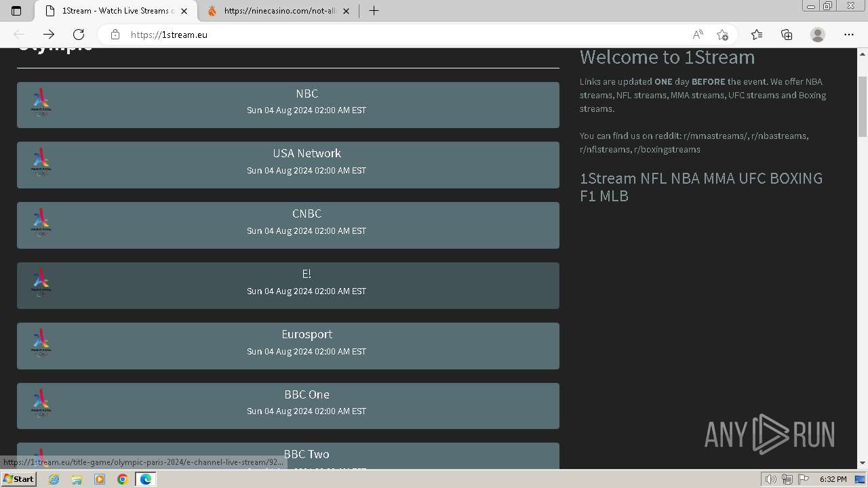
Task: Click Paris 2024 logo on BBC One row
Action: (x=41, y=403)
